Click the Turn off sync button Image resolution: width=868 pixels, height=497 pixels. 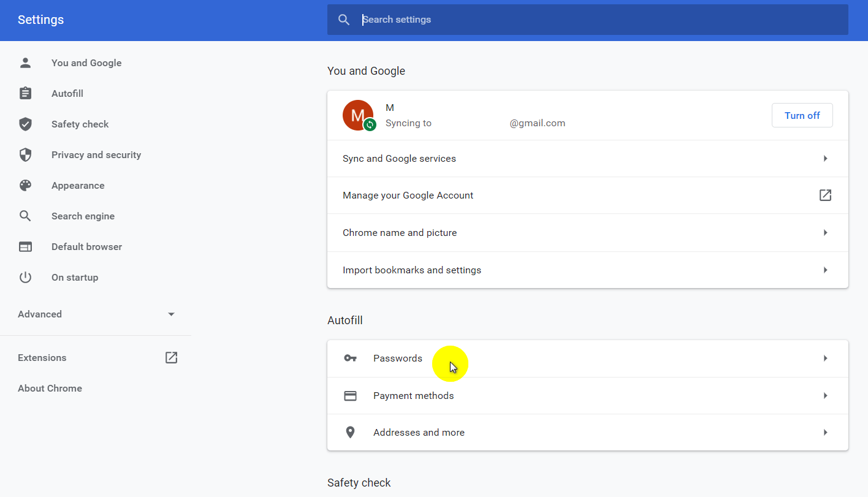coord(802,115)
